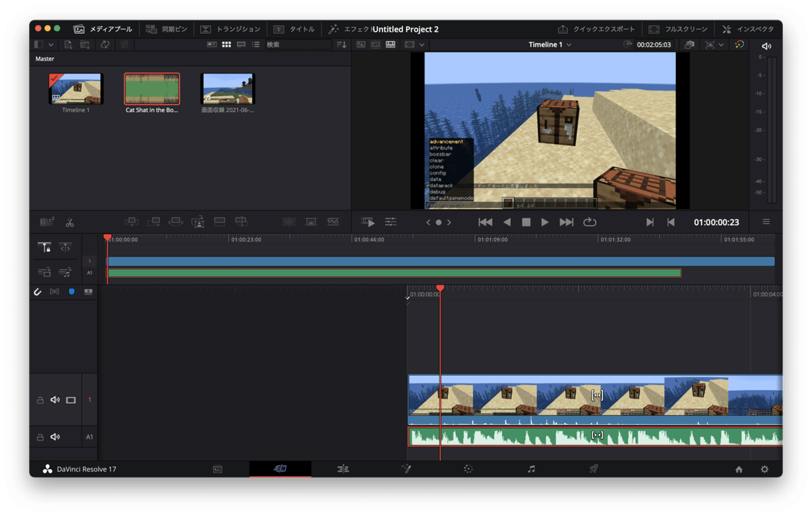
Task: Open the media pool sort menu
Action: click(x=341, y=45)
